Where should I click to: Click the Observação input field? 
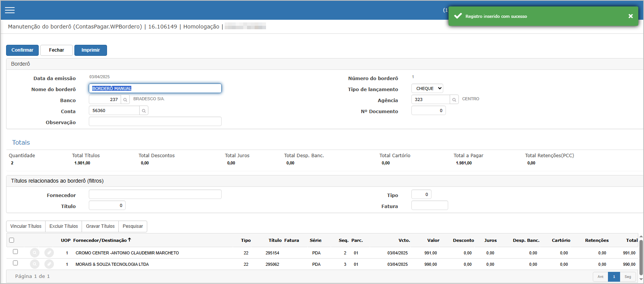(x=155, y=121)
